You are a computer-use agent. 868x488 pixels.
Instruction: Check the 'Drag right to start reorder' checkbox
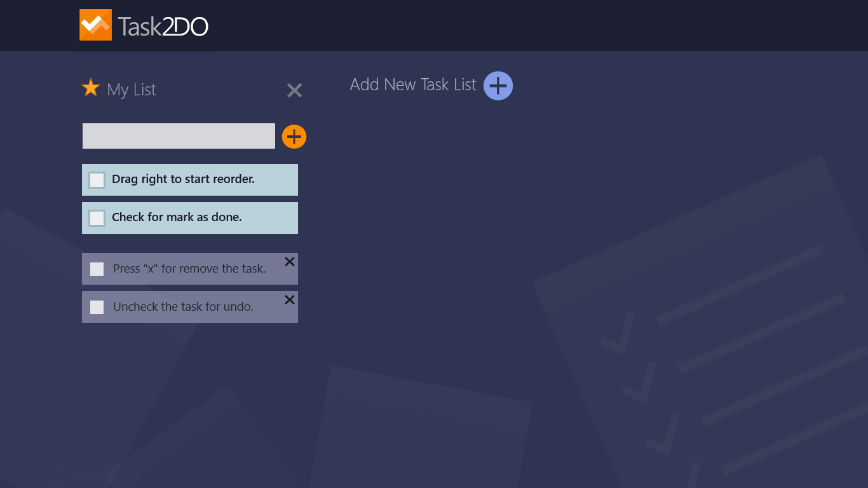coord(97,180)
